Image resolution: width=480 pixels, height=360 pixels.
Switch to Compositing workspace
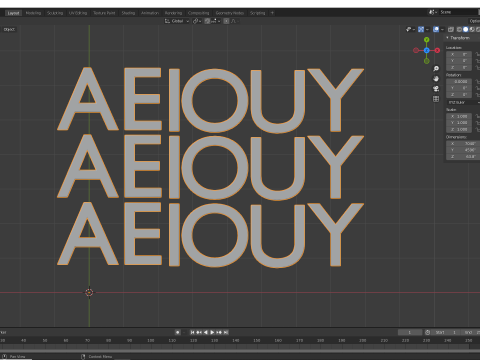198,13
